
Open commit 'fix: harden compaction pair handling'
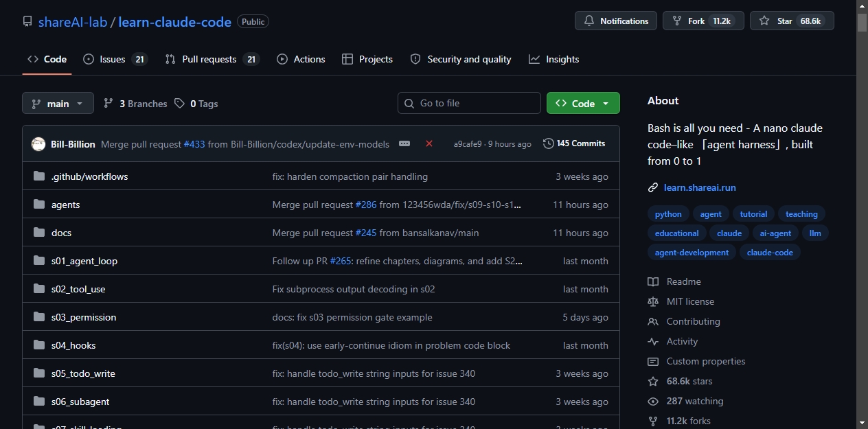pos(350,176)
